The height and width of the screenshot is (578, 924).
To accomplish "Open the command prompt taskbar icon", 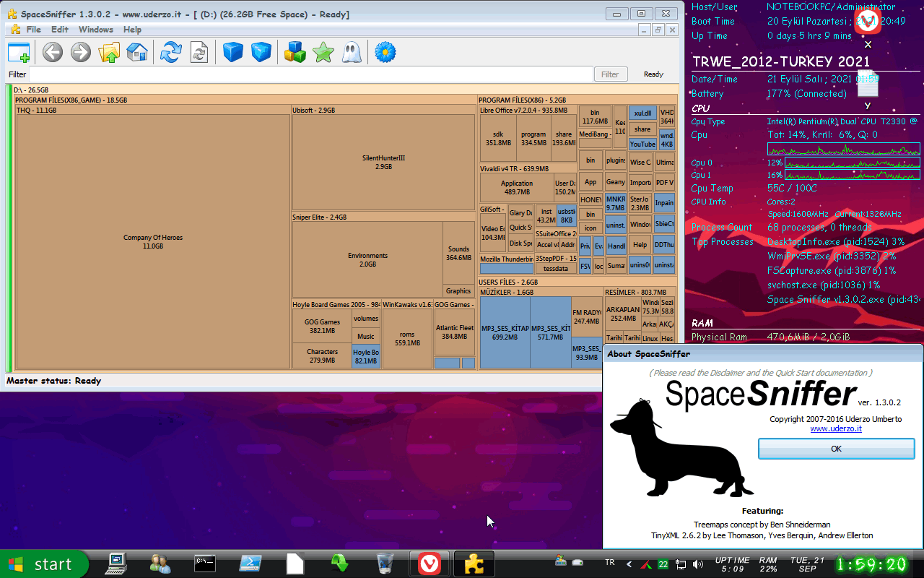I will pos(206,564).
